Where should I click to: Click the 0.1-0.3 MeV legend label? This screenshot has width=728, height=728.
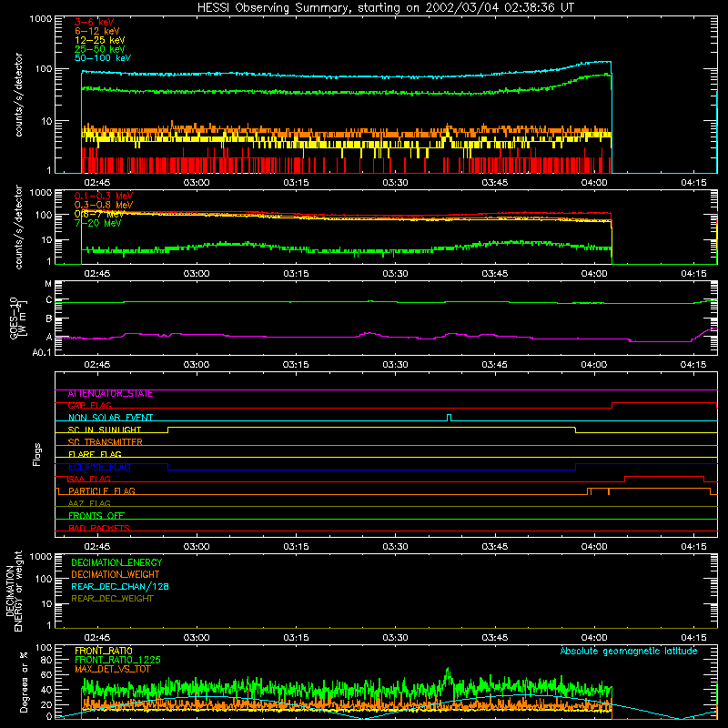tap(104, 196)
